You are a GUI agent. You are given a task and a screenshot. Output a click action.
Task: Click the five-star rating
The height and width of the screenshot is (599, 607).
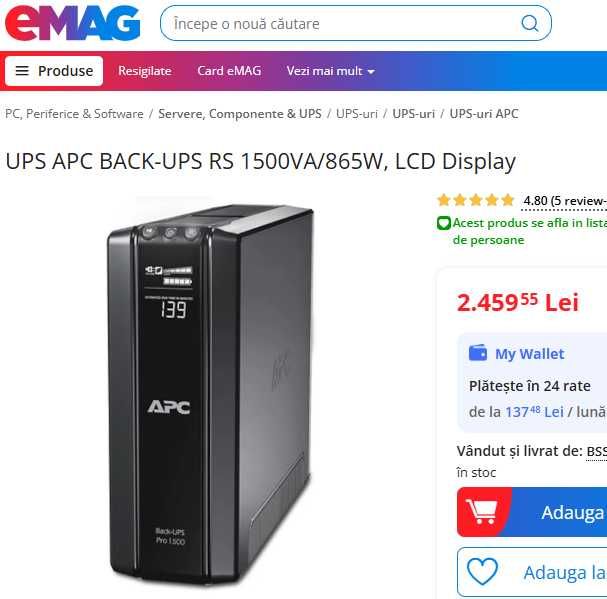(475, 200)
